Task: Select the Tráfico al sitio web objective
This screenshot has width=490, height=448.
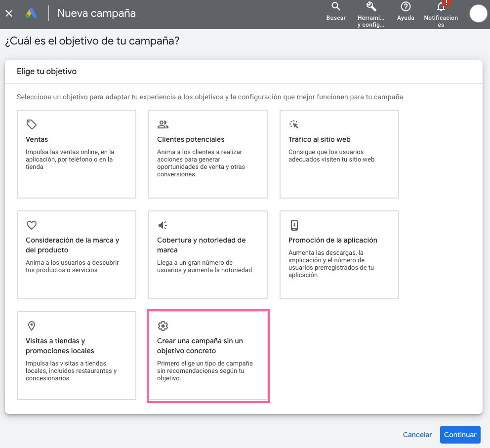Action: pos(339,154)
